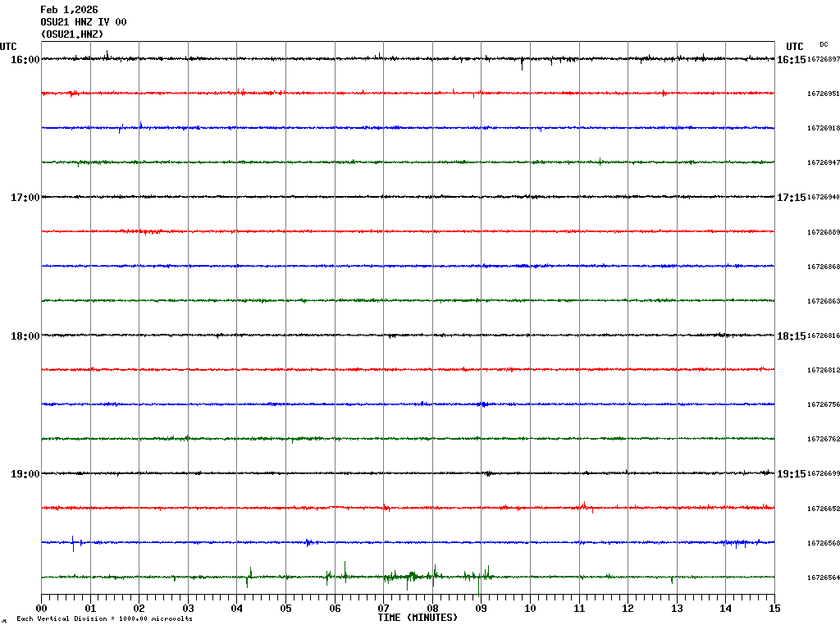Click the Feb 1,2026 date heading
The width and height of the screenshot is (840, 630).
point(69,10)
